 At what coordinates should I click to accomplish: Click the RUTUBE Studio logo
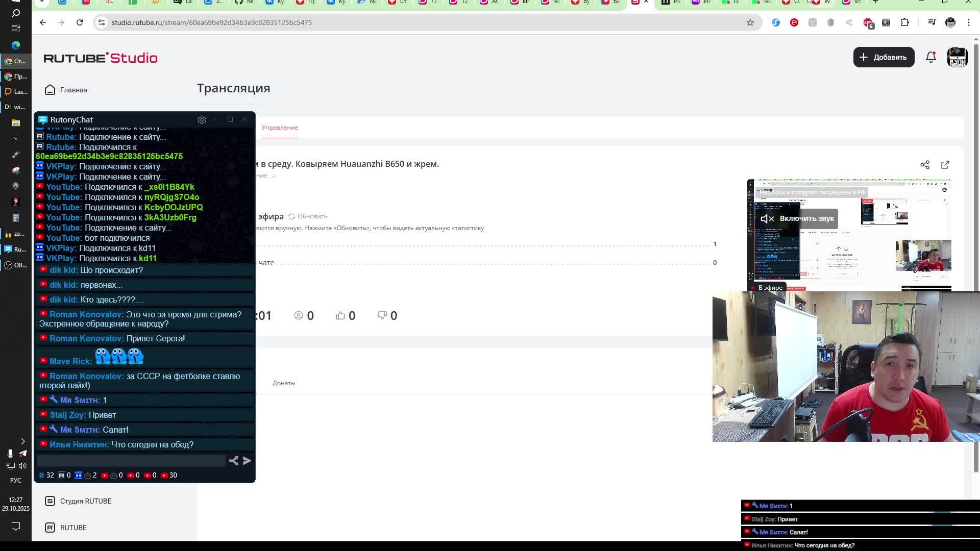(x=101, y=58)
